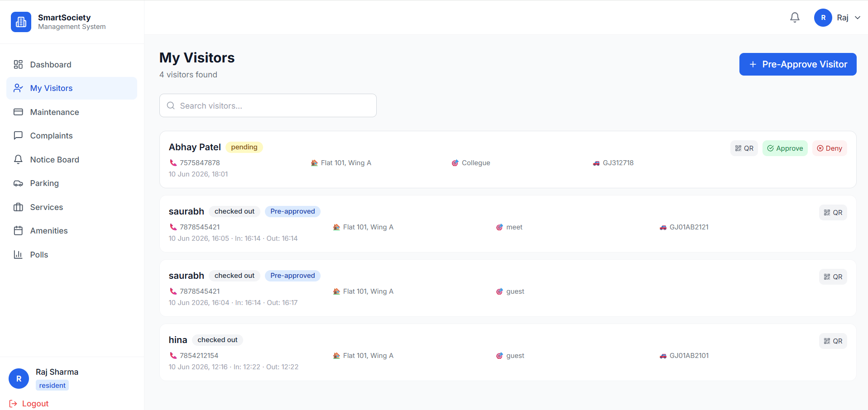
Task: Click hina visitor name
Action: pos(178,340)
